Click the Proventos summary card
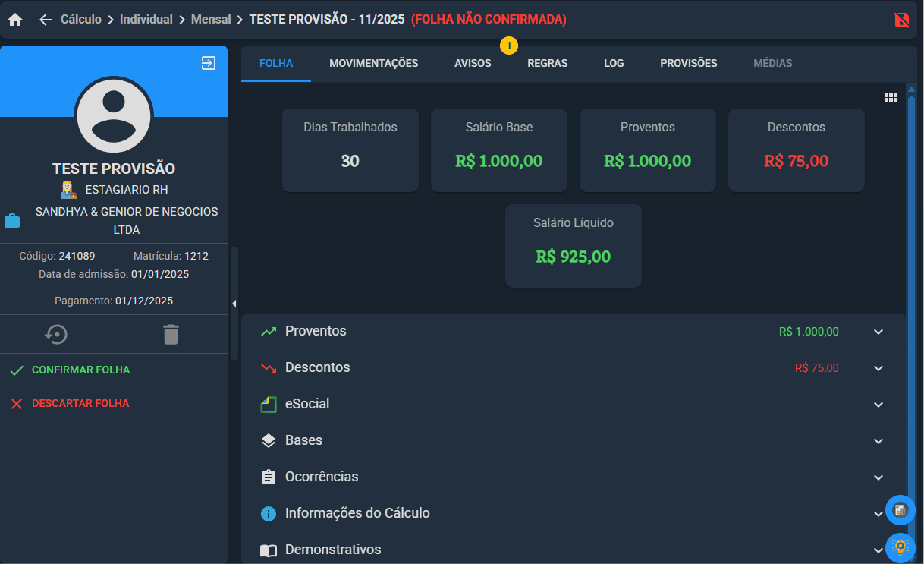The width and height of the screenshot is (924, 564). [x=648, y=150]
